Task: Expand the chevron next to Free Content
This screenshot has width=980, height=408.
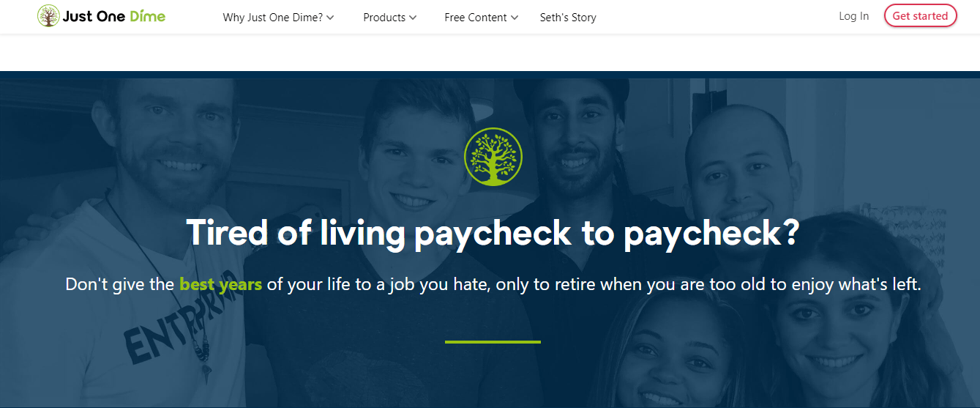Action: coord(515,18)
